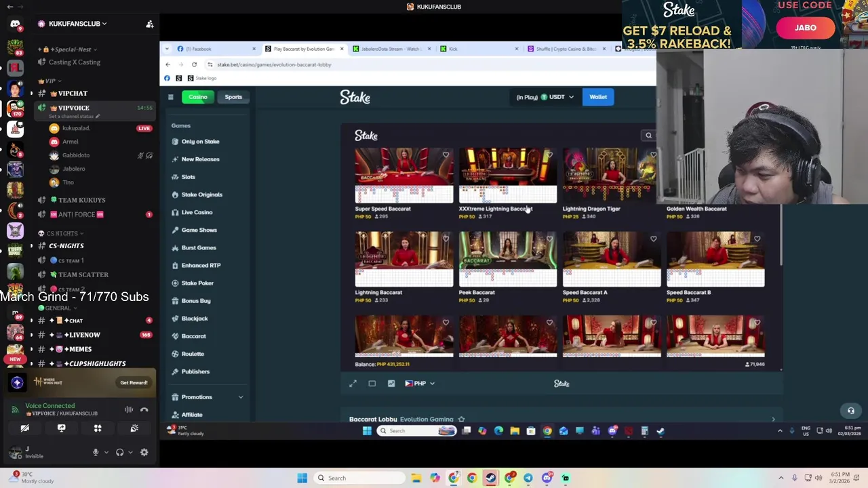Favorite the Peek Baccarat heart icon
Viewport: 868px width, 488px height.
(549, 239)
